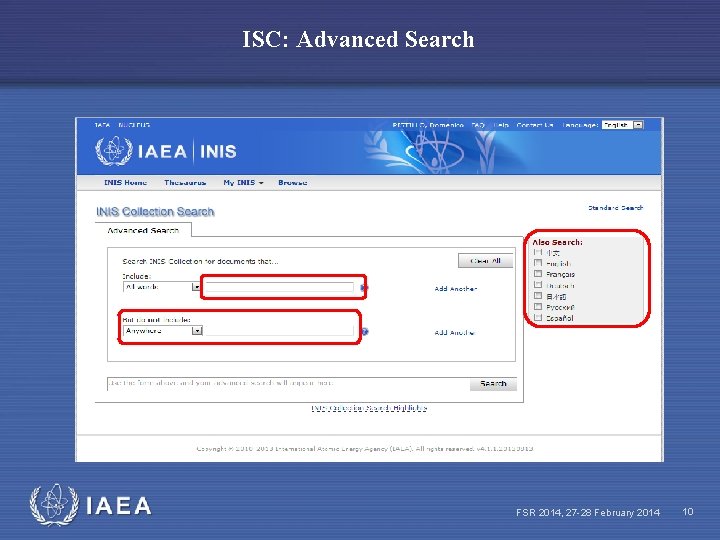The image size is (720, 540).
Task: Switch to Standard Search link
Action: coord(615,208)
